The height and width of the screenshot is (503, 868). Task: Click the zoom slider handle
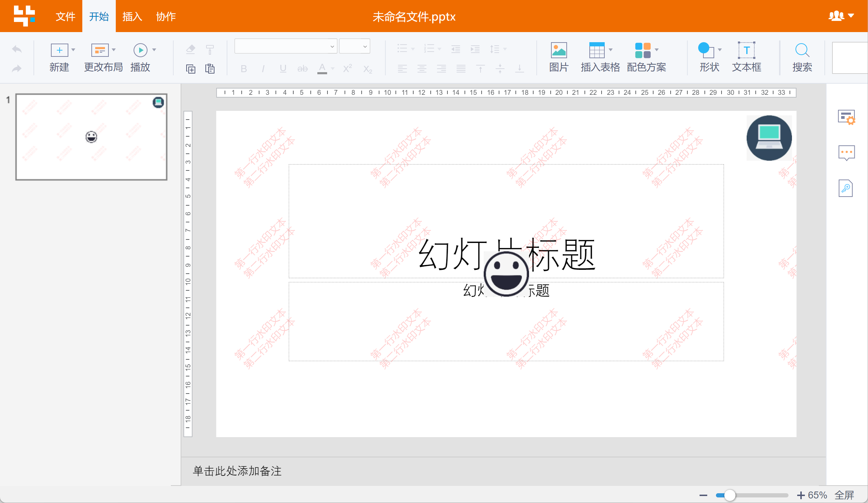tap(730, 495)
